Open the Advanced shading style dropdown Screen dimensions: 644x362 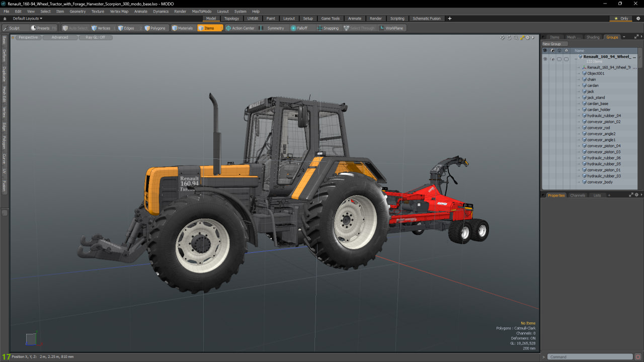(60, 38)
